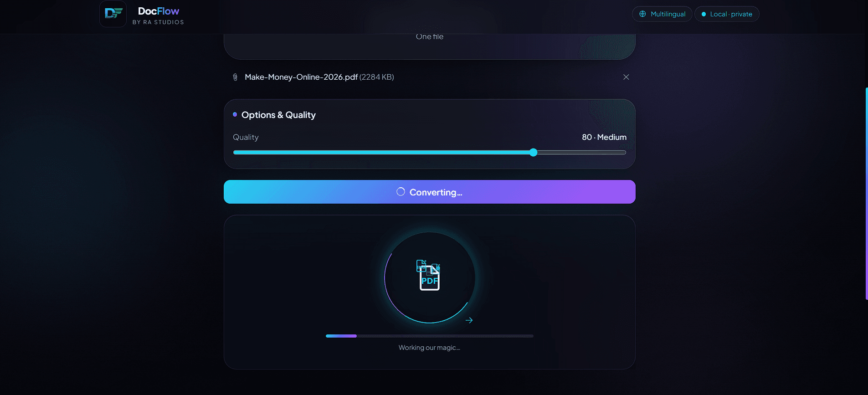
Task: Click the paperclip icon beside the file name
Action: [x=235, y=77]
